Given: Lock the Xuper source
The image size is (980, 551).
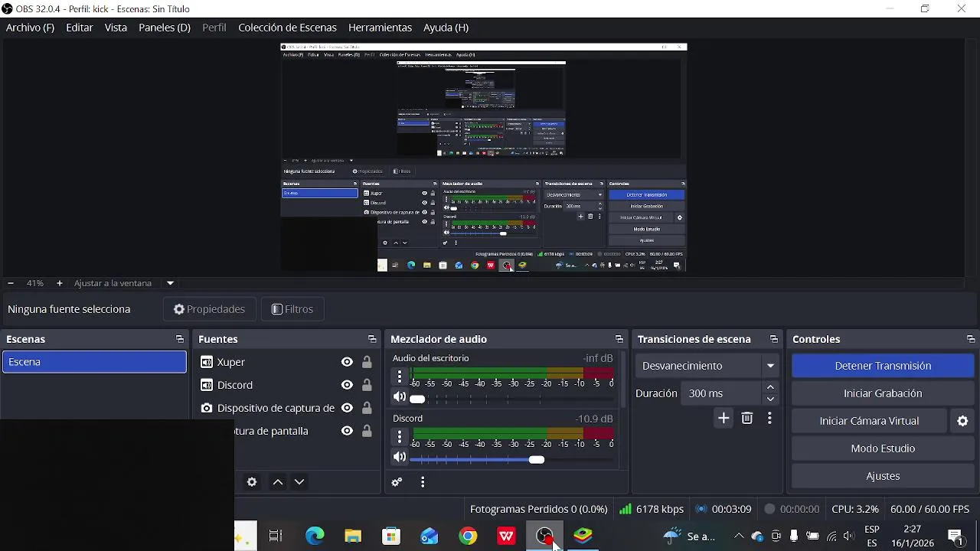Looking at the screenshot, I should [367, 362].
